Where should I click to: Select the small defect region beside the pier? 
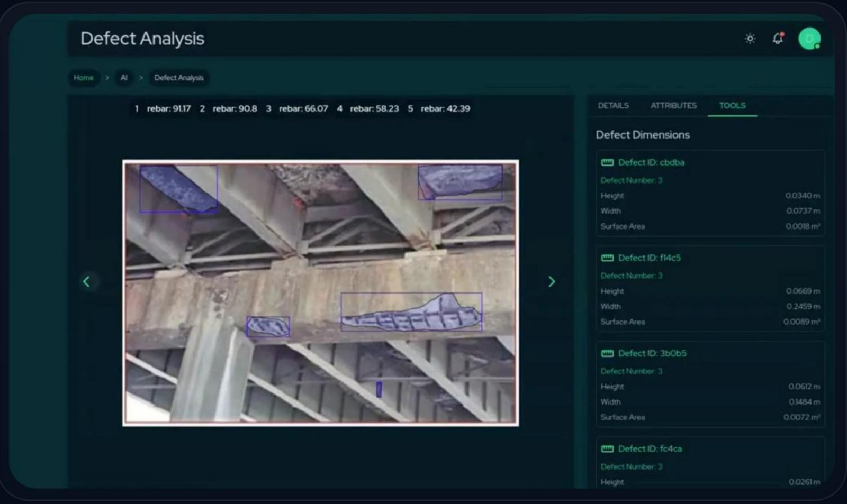click(x=268, y=326)
